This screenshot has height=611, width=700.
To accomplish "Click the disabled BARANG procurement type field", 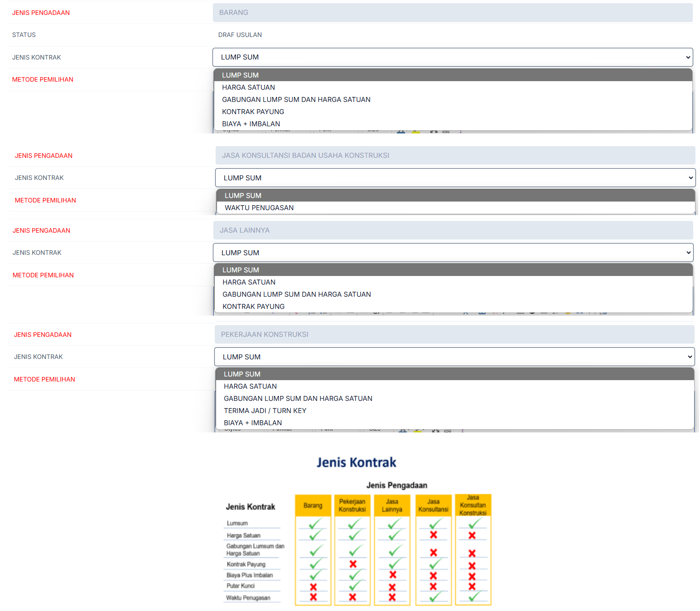I will tap(452, 13).
